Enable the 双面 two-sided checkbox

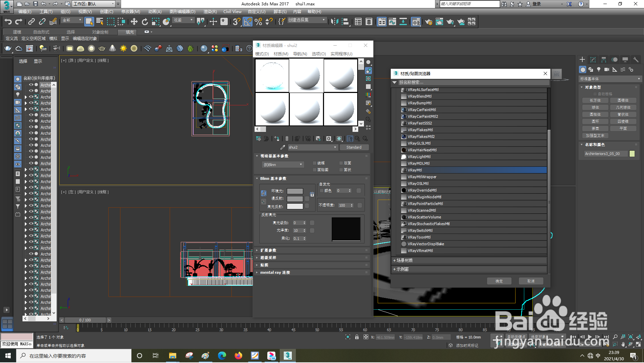[341, 163]
